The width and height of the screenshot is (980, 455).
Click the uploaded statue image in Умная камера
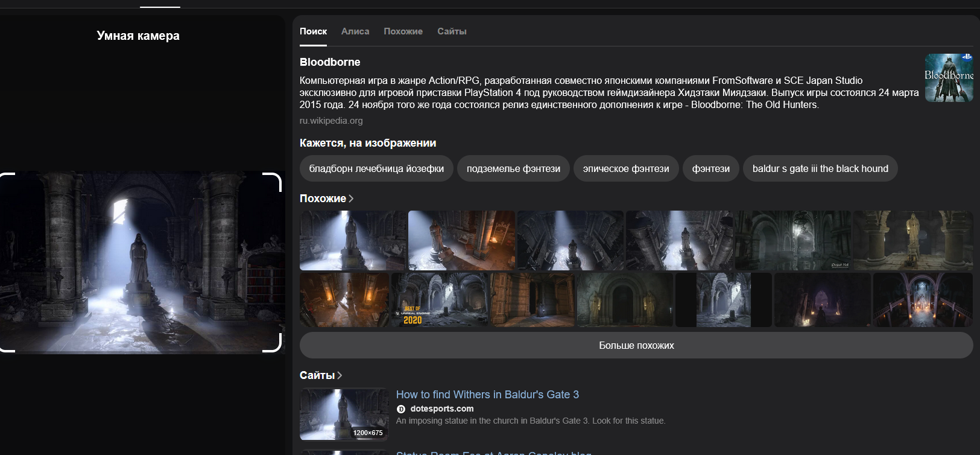click(141, 262)
